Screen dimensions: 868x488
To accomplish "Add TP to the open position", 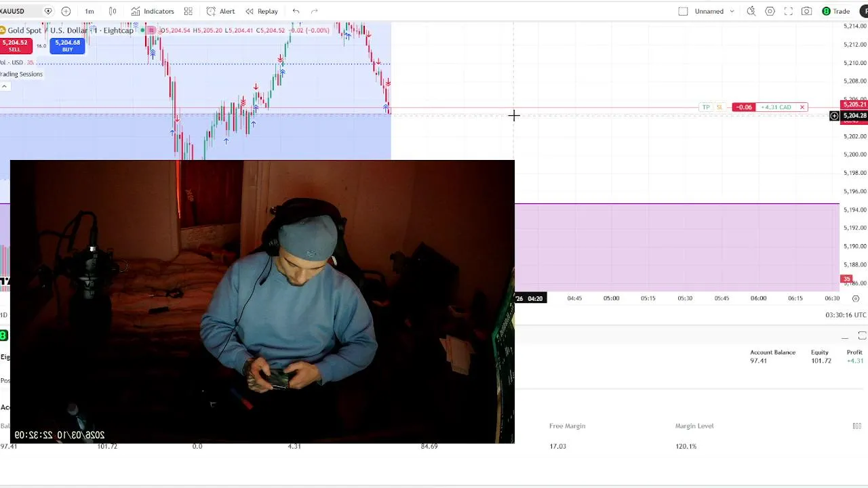I will [706, 107].
